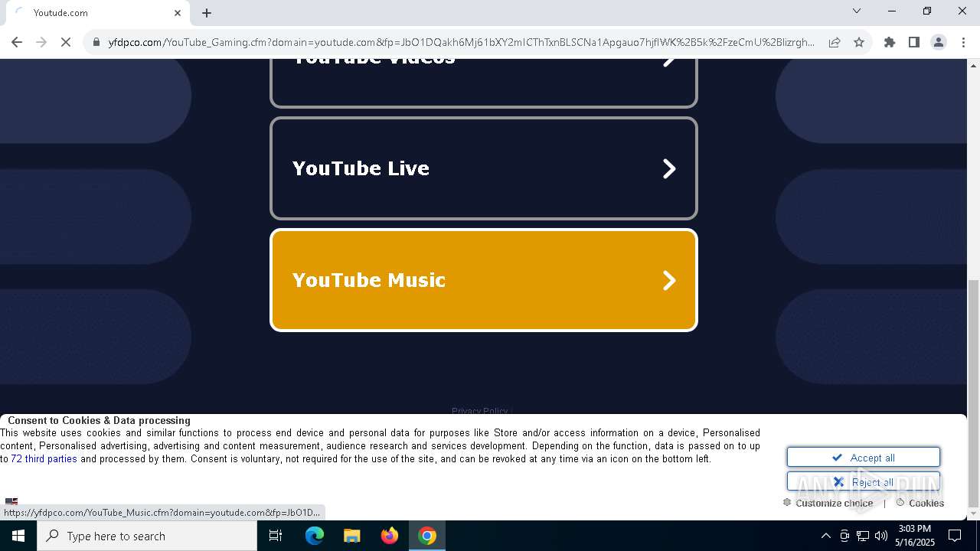Screen dimensions: 980x551
Task: Open the Privacy Policy link
Action: pos(479,411)
